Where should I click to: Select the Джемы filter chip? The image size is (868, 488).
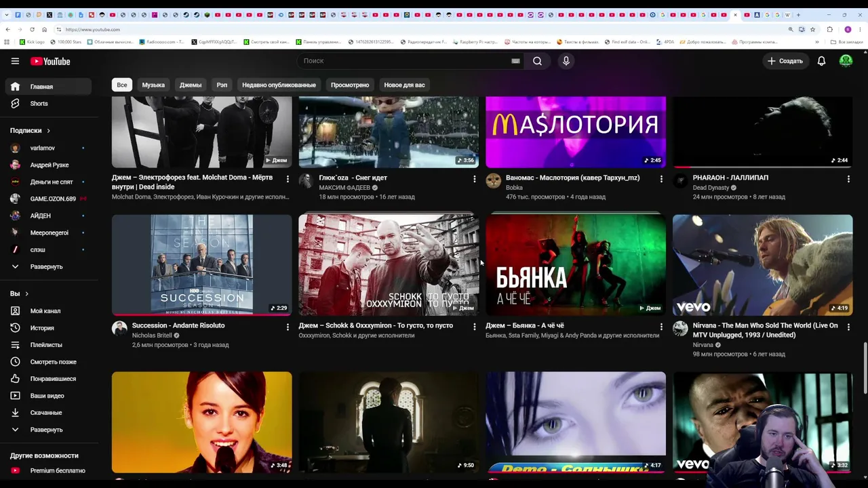tap(191, 85)
